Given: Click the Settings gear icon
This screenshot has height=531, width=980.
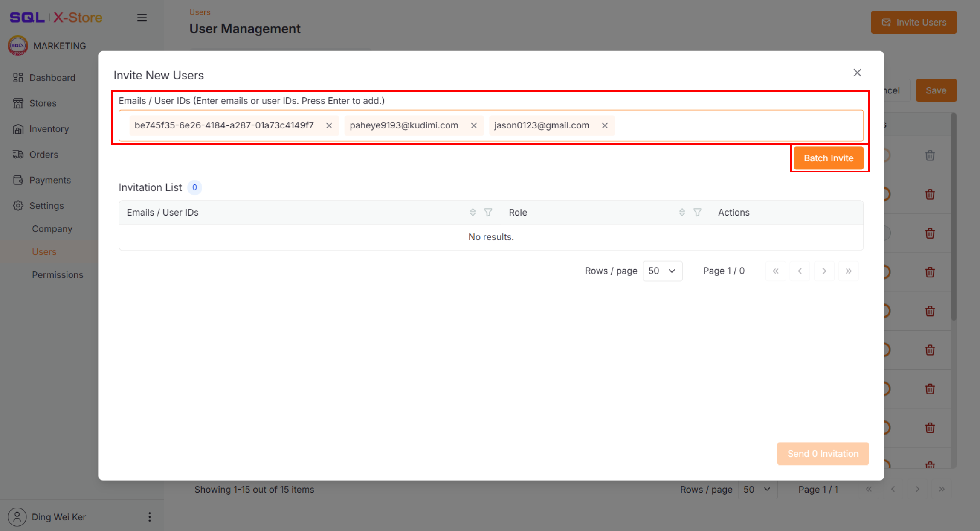Looking at the screenshot, I should pyautogui.click(x=18, y=205).
